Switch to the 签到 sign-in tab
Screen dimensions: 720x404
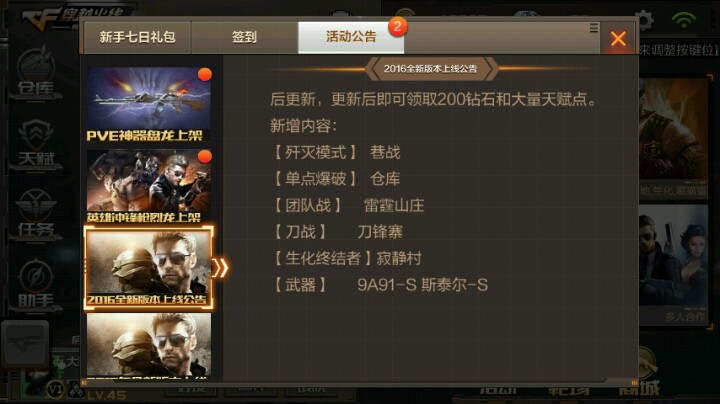pos(244,37)
